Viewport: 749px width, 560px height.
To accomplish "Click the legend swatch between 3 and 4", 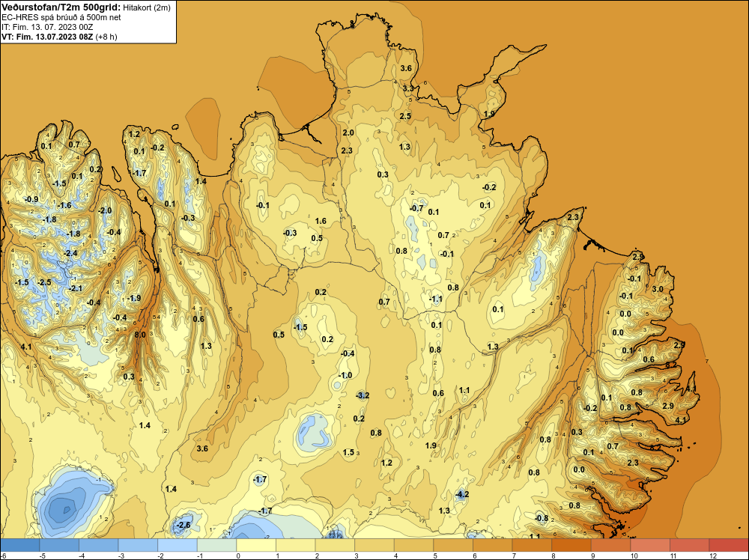I will (374, 545).
